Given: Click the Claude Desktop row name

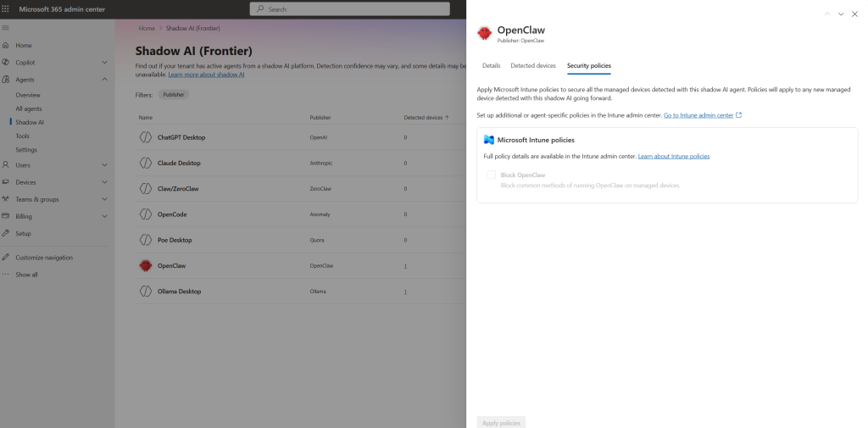Looking at the screenshot, I should [x=179, y=163].
